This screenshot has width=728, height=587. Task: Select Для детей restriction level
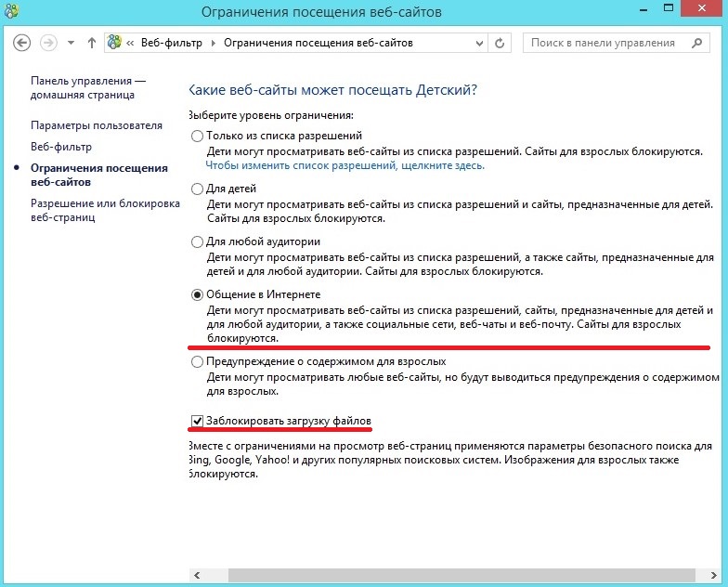pos(197,189)
